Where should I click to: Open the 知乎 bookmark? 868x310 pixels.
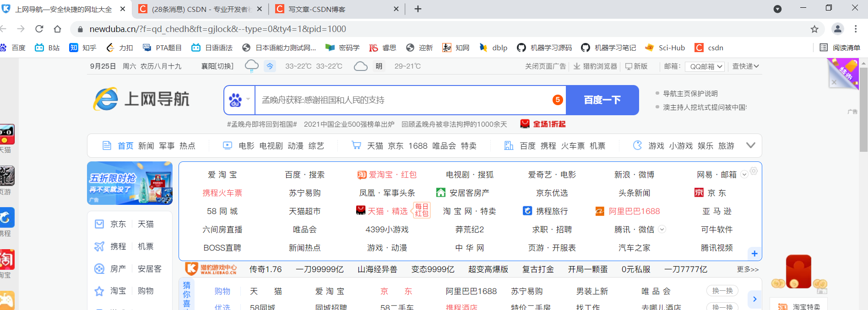83,48
